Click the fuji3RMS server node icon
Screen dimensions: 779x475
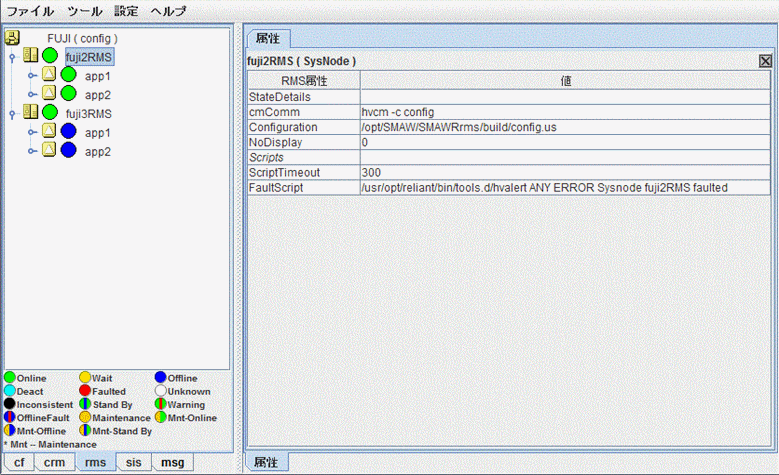30,113
